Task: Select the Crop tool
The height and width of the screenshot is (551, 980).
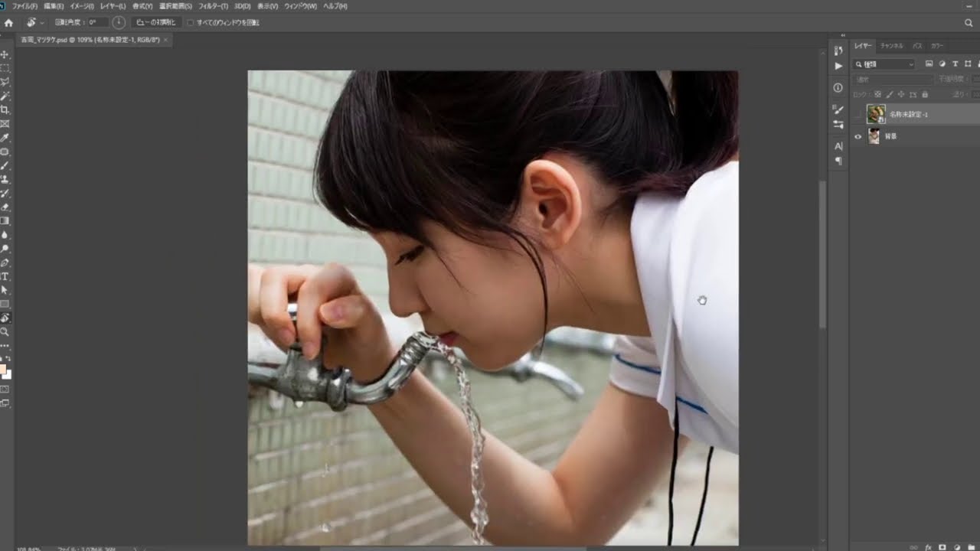Action: pyautogui.click(x=5, y=109)
